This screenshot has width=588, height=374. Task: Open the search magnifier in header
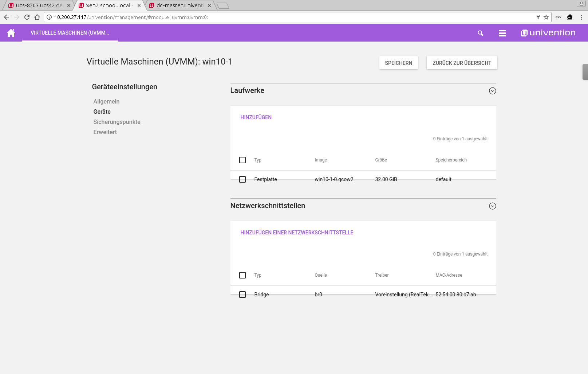click(480, 33)
